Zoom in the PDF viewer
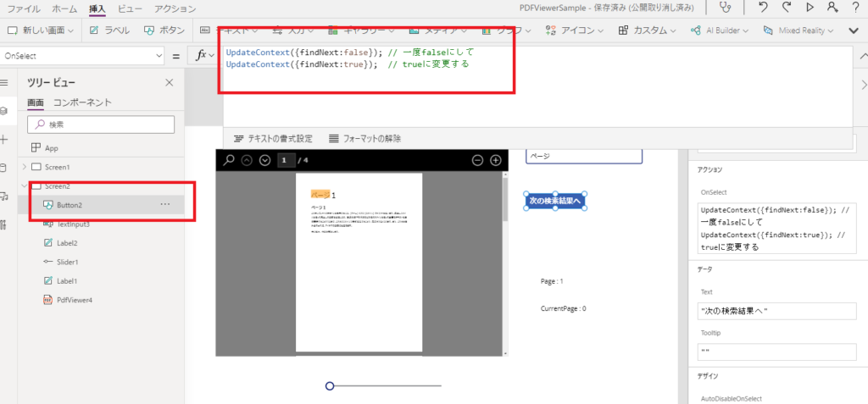This screenshot has width=868, height=404. (495, 160)
